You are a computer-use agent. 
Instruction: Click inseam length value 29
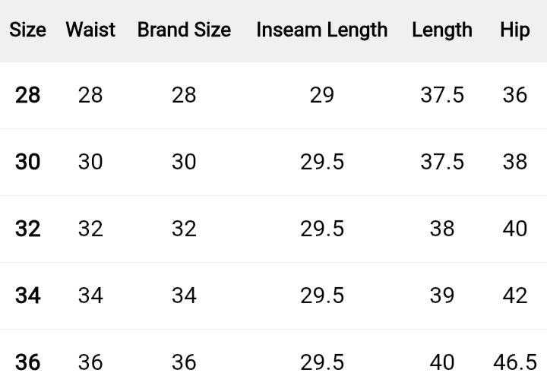tap(322, 95)
